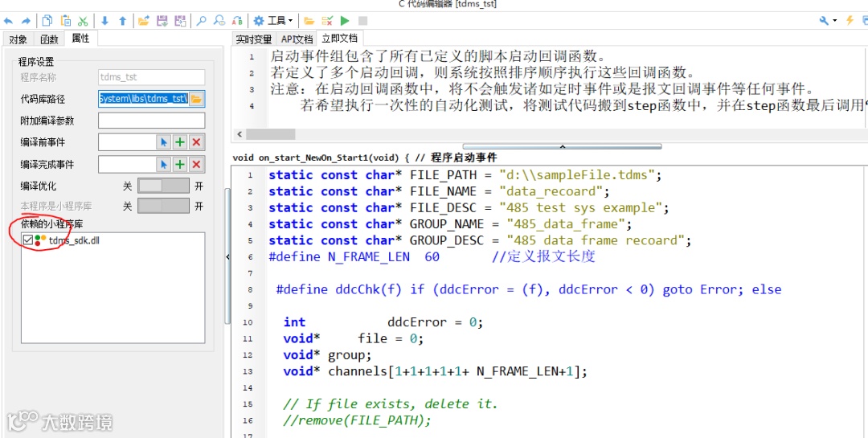Click the purple save disk icon

click(x=162, y=21)
